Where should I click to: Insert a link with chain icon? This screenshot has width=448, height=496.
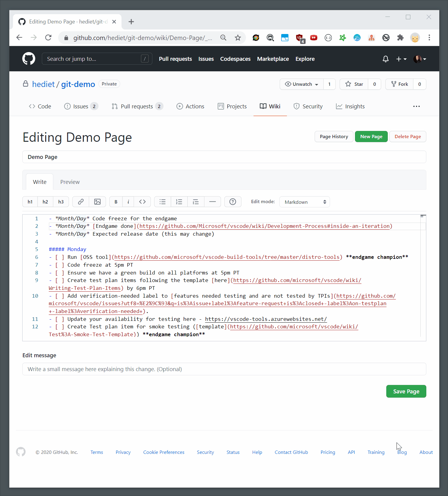[x=81, y=202]
